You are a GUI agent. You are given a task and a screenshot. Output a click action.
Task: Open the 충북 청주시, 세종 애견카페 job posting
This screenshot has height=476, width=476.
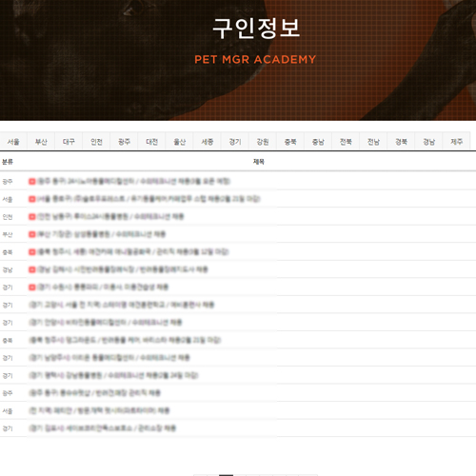click(x=133, y=252)
